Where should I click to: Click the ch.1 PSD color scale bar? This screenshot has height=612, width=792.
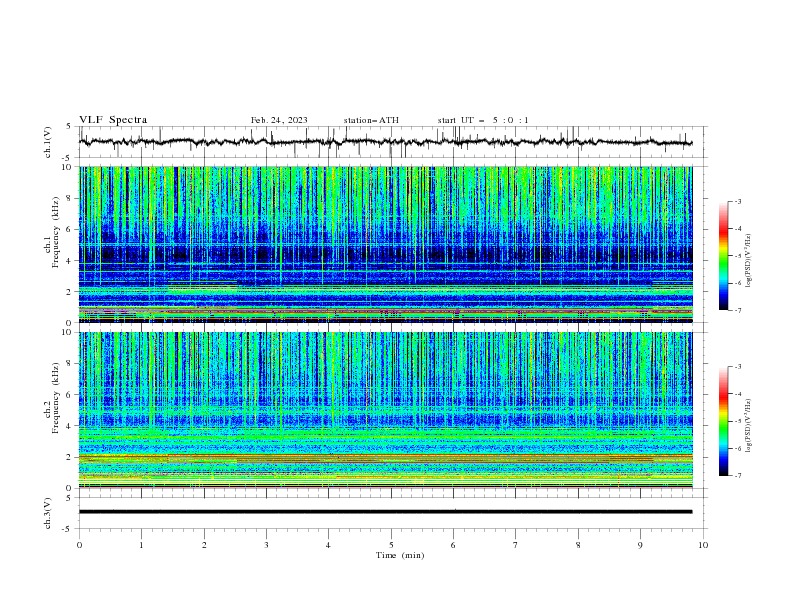(723, 256)
